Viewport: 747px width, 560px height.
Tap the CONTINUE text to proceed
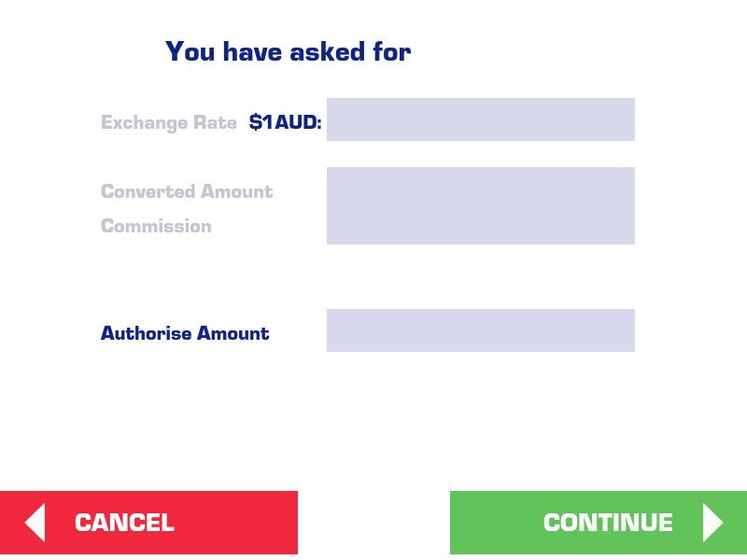[608, 523]
